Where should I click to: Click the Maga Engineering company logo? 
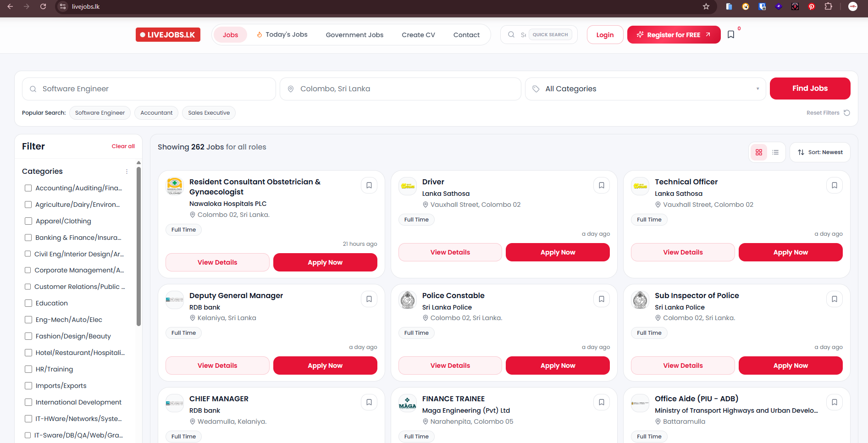coord(408,403)
